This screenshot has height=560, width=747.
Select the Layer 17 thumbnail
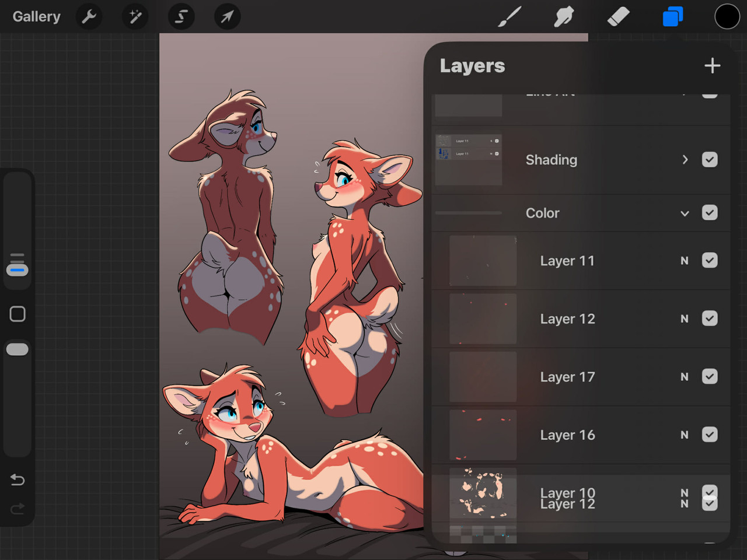[x=483, y=377]
